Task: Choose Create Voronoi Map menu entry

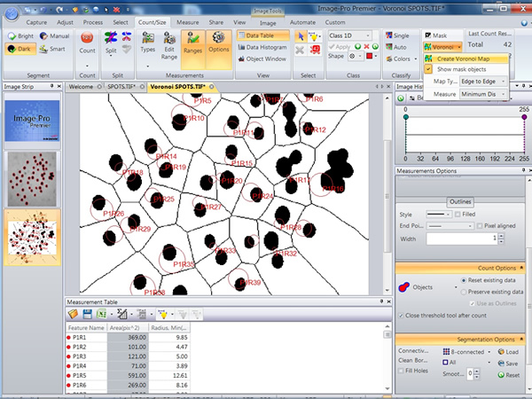Action: (465, 59)
